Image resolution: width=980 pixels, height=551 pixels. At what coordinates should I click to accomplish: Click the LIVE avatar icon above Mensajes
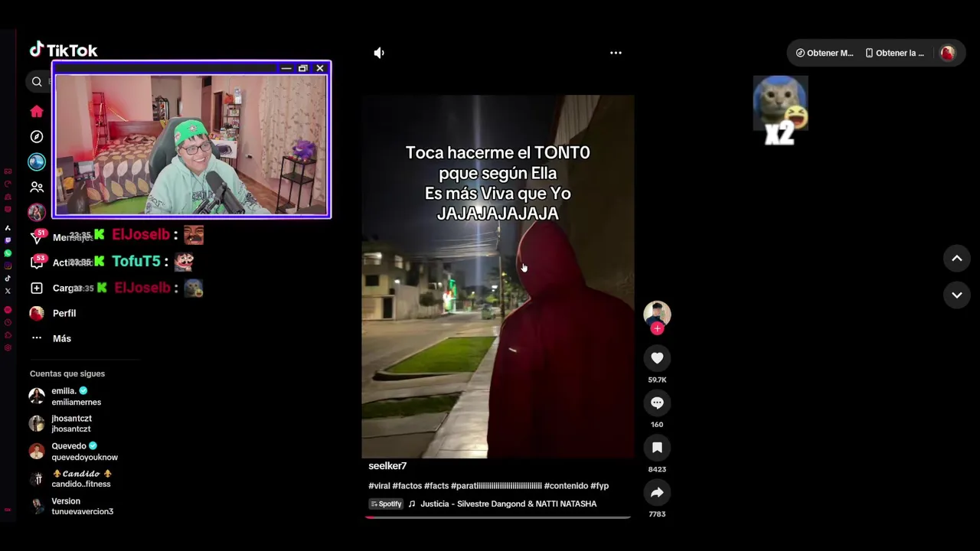pyautogui.click(x=37, y=212)
